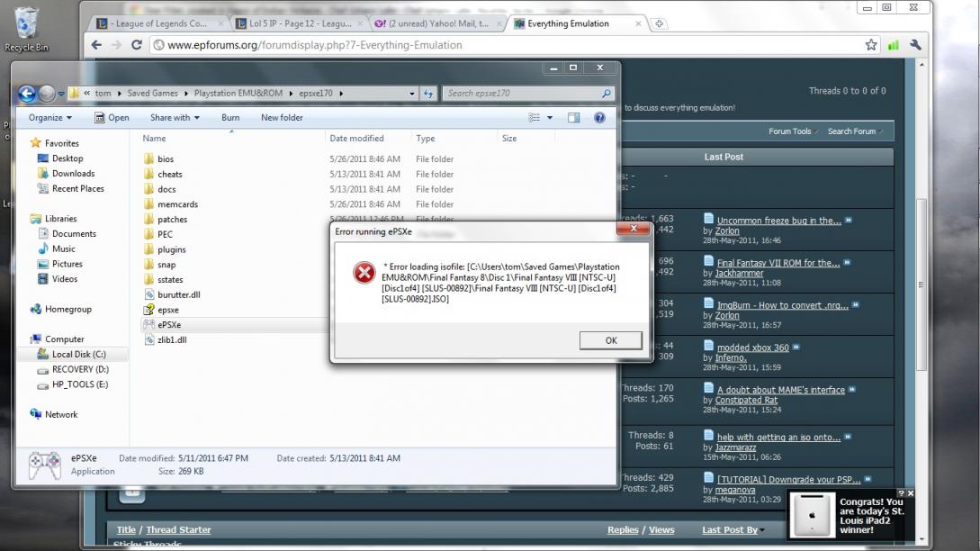This screenshot has width=980, height=551.
Task: Open ImgBurn How to convert .nrg thread
Action: (783, 305)
